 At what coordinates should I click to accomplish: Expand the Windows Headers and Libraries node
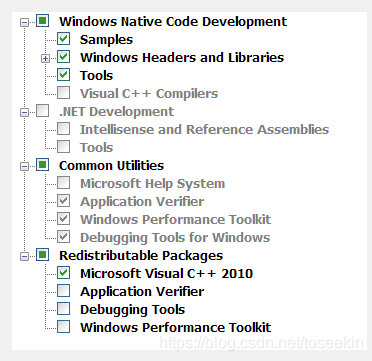pyautogui.click(x=45, y=59)
